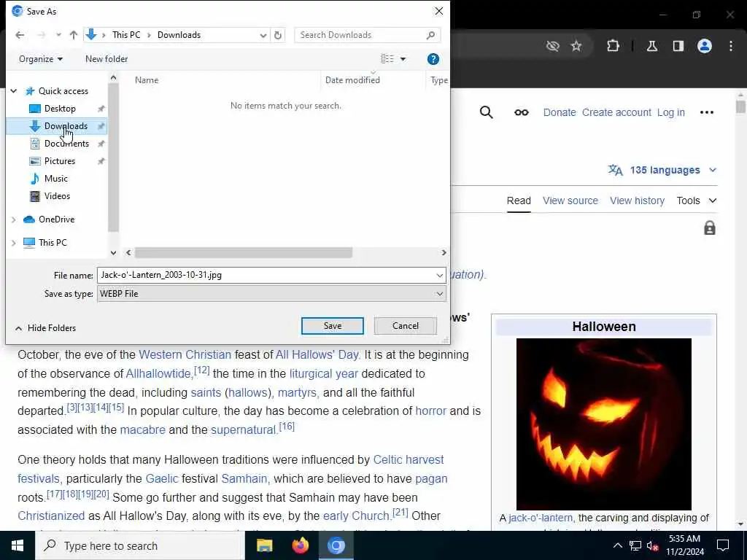Viewport: 747px width, 560px height.
Task: Toggle Chrome side panel icon
Action: pyautogui.click(x=678, y=46)
